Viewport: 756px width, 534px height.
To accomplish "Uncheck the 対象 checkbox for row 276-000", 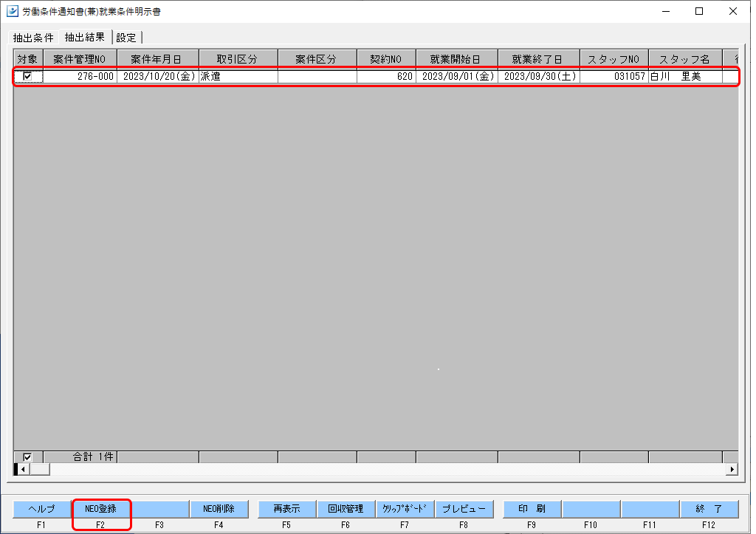I will (x=27, y=76).
